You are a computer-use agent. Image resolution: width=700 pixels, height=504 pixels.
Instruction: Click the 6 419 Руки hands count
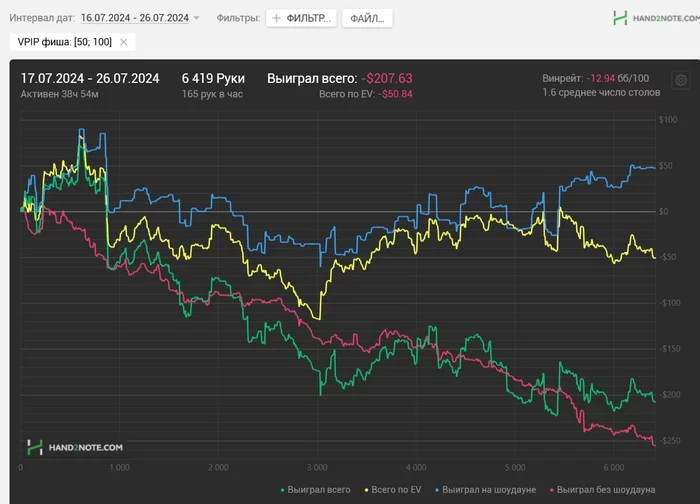pos(213,78)
